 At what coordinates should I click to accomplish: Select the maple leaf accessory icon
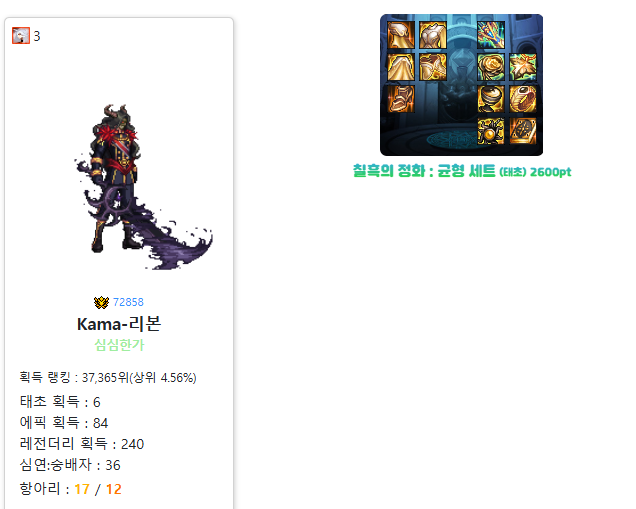click(523, 67)
